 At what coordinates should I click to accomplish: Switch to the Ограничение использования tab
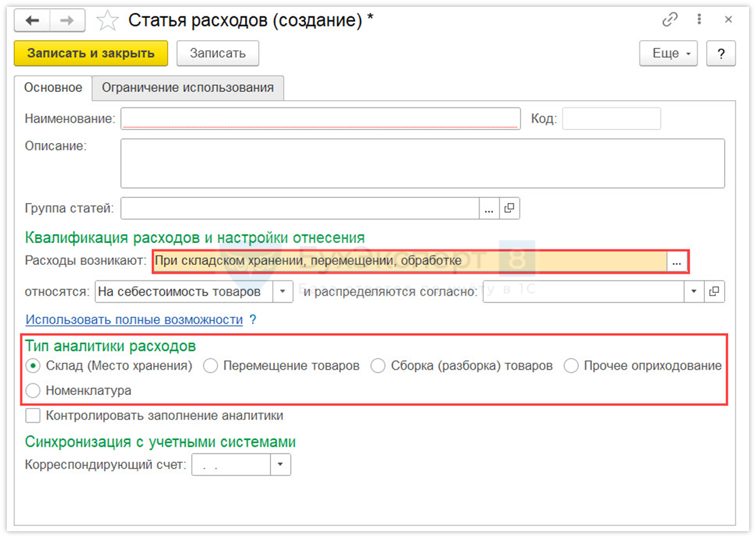pyautogui.click(x=187, y=88)
